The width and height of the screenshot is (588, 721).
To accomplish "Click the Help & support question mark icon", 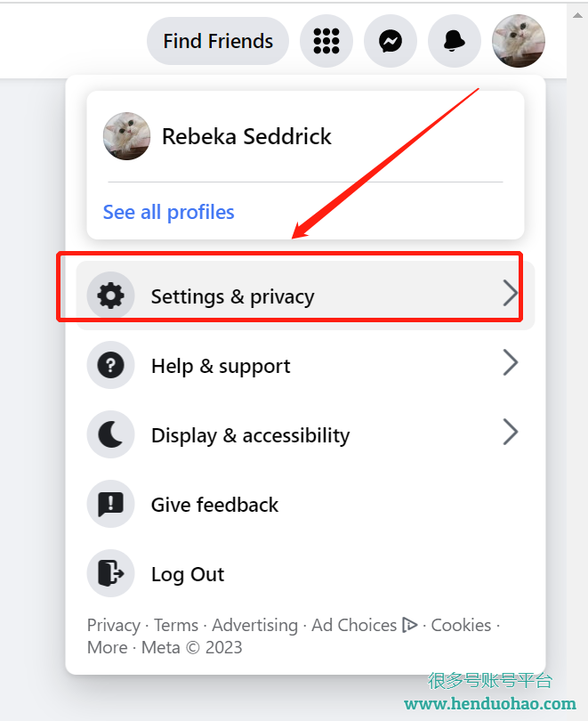I will pyautogui.click(x=110, y=365).
